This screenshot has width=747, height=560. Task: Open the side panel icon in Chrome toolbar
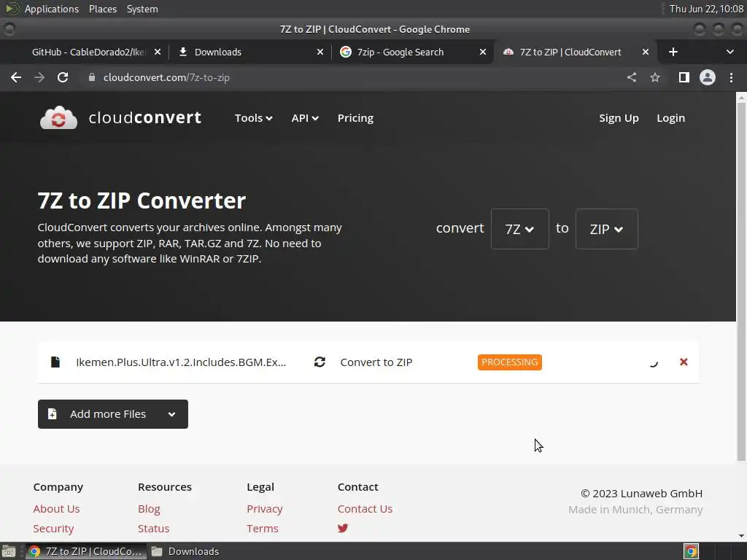click(x=684, y=77)
